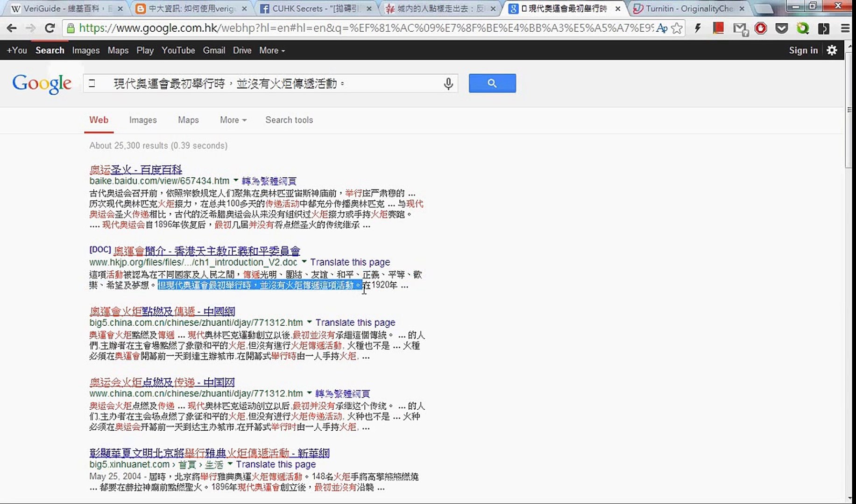Click 轉為繁體網頁 beside baike.baidu.com result
Viewport: 856px width, 504px height.
click(269, 181)
